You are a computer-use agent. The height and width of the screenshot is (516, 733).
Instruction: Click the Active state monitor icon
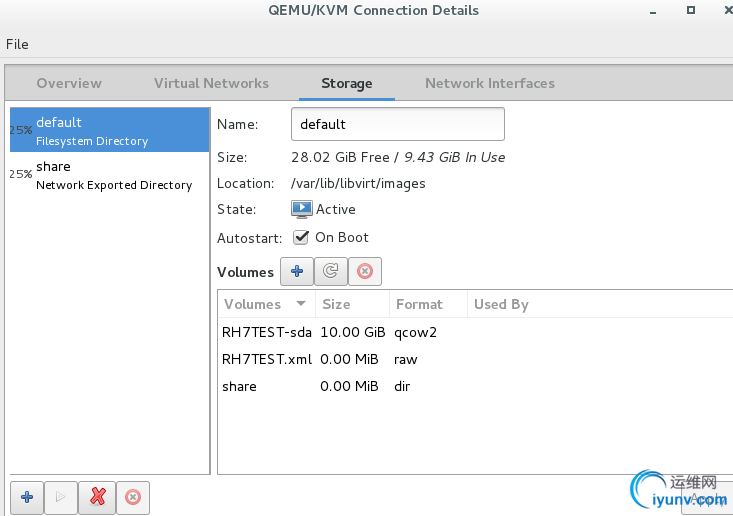click(x=302, y=209)
